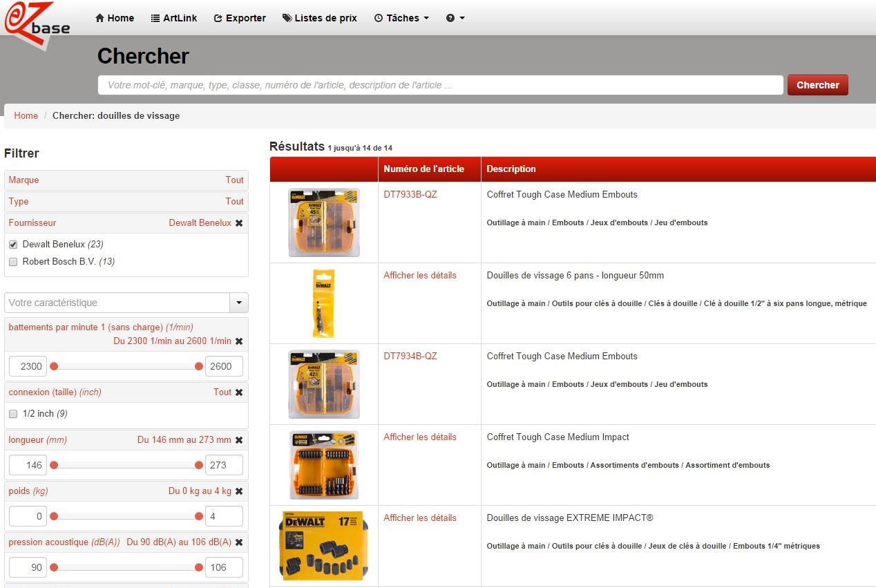Click the longueur maximum 273 field
Viewport: 876px width, 588px height.
click(x=224, y=465)
